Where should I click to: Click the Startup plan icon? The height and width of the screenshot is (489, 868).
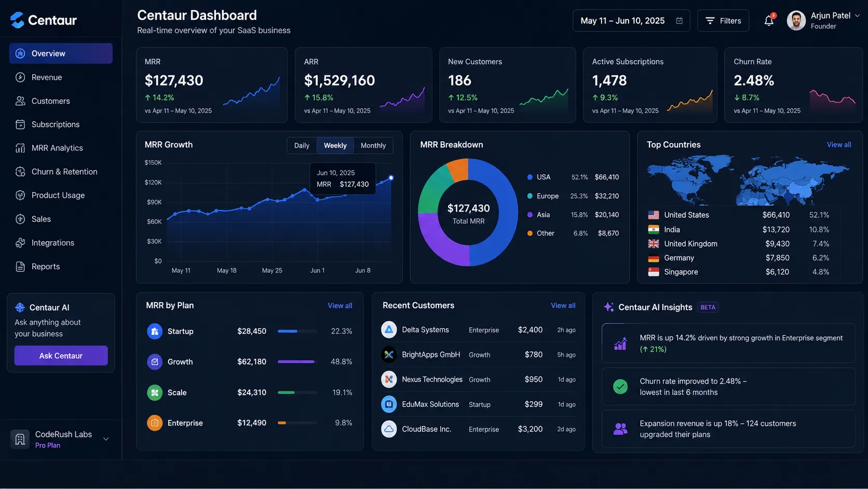click(155, 331)
